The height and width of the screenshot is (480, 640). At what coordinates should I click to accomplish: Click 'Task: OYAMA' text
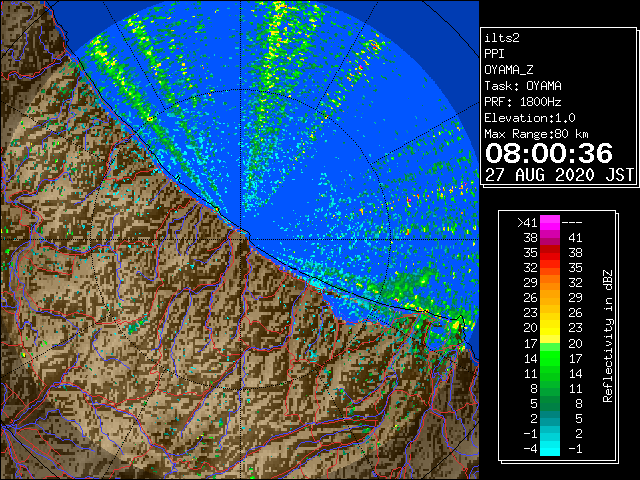coord(523,86)
